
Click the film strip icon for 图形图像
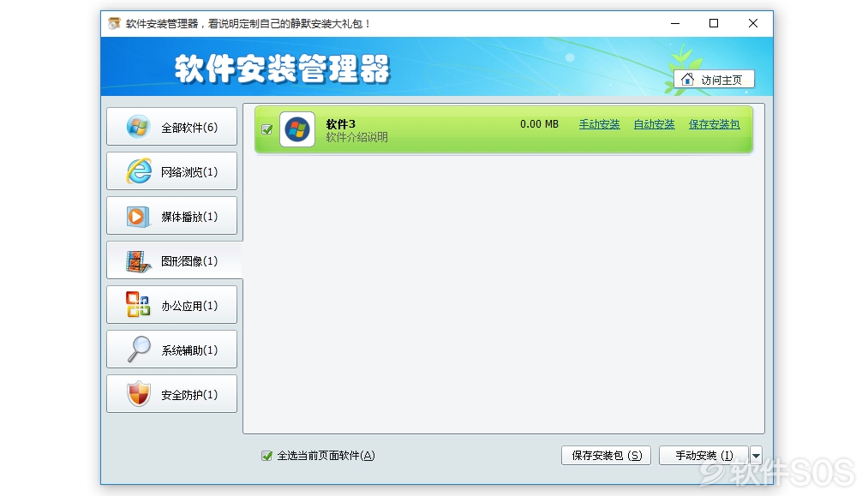click(138, 261)
